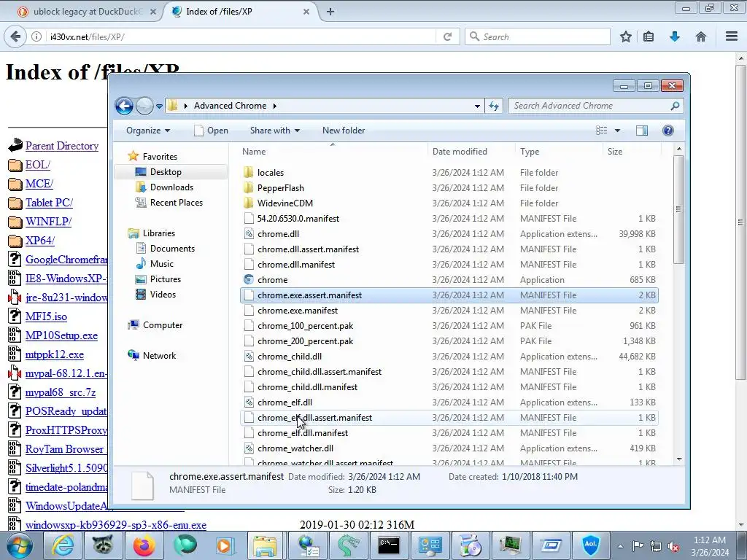This screenshot has width=747, height=560.
Task: Select the chrome application icon
Action: 248,279
